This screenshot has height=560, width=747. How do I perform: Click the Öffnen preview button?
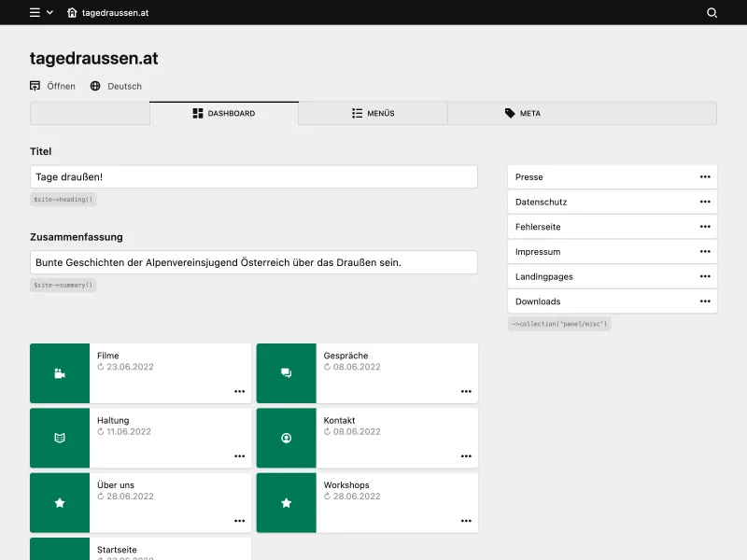[x=49, y=85]
